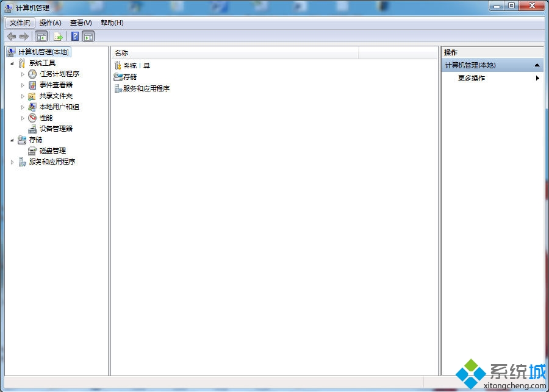The width and height of the screenshot is (549, 392).
Task: Open 设备管理器 in the tree
Action: (x=56, y=129)
